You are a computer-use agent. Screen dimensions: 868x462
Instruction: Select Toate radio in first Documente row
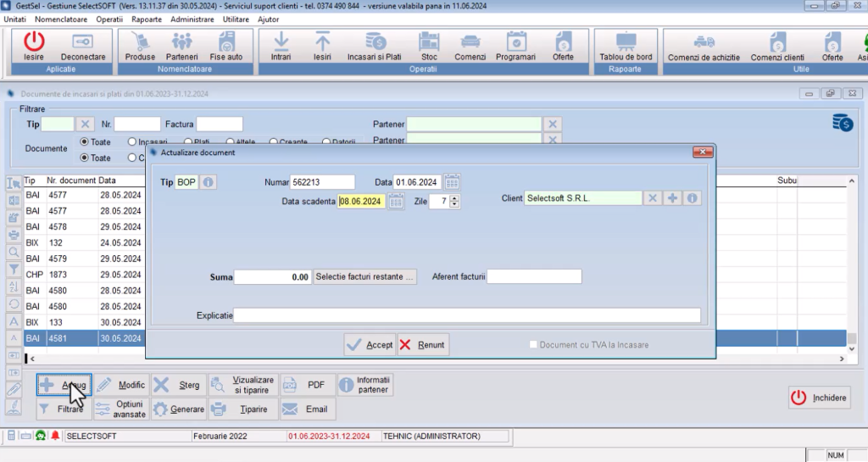(x=84, y=142)
